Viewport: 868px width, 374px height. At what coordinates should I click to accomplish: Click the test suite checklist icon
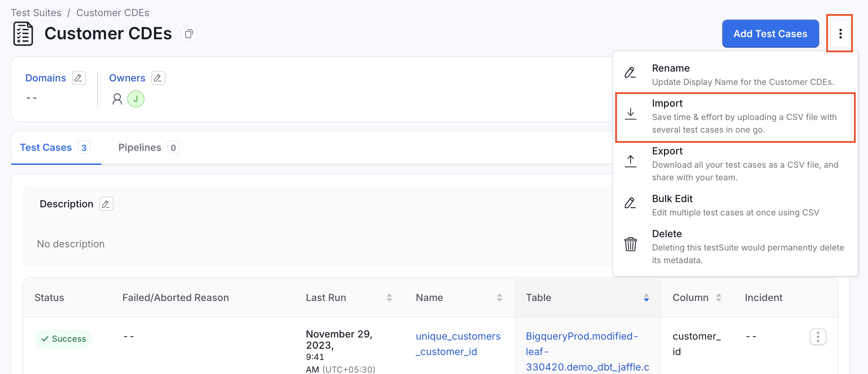23,34
